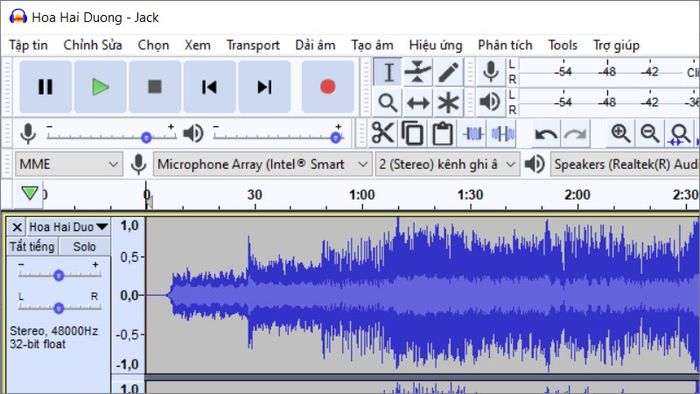Select the Multi-tool asterisk icon
This screenshot has height=394, width=700.
[x=448, y=103]
